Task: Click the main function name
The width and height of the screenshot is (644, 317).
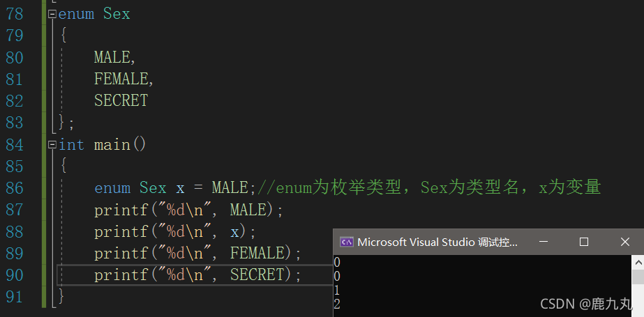Action: click(112, 145)
